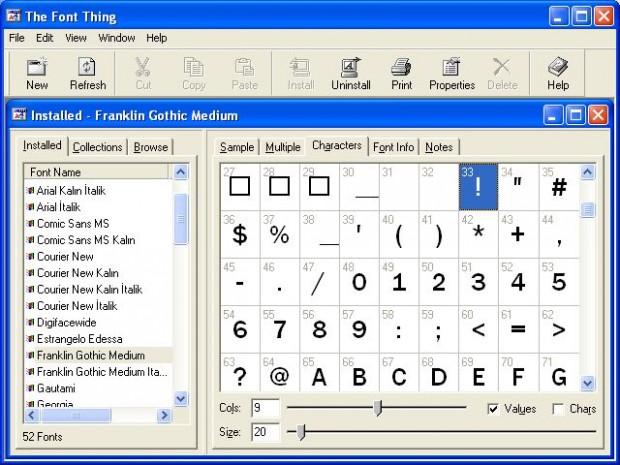
Task: Click the Uninstall toolbar icon
Action: point(351,66)
